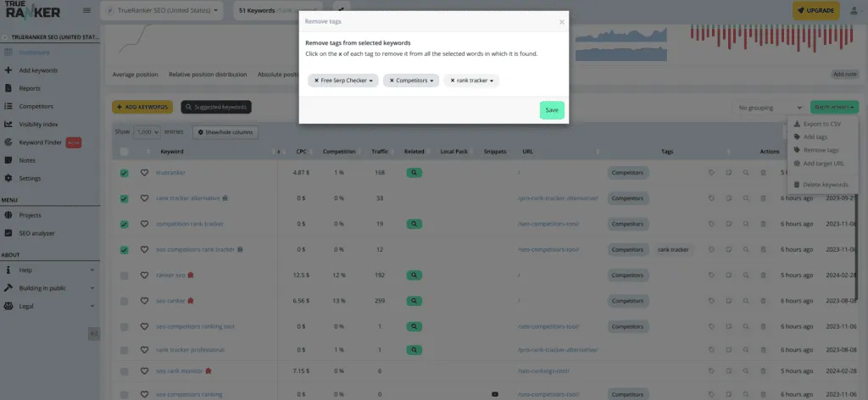868x400 pixels.
Task: Choose Add tags from batch actions menu
Action: [815, 136]
